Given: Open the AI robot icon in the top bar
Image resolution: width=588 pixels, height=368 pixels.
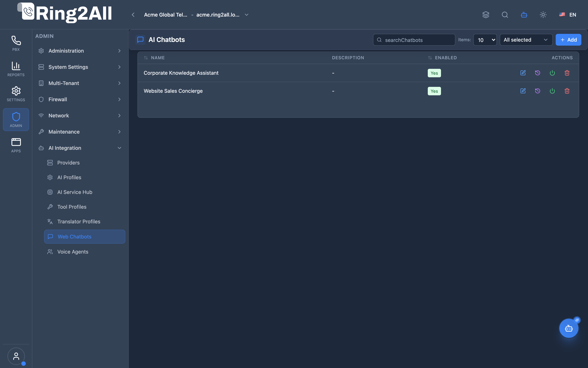Looking at the screenshot, I should pyautogui.click(x=524, y=15).
